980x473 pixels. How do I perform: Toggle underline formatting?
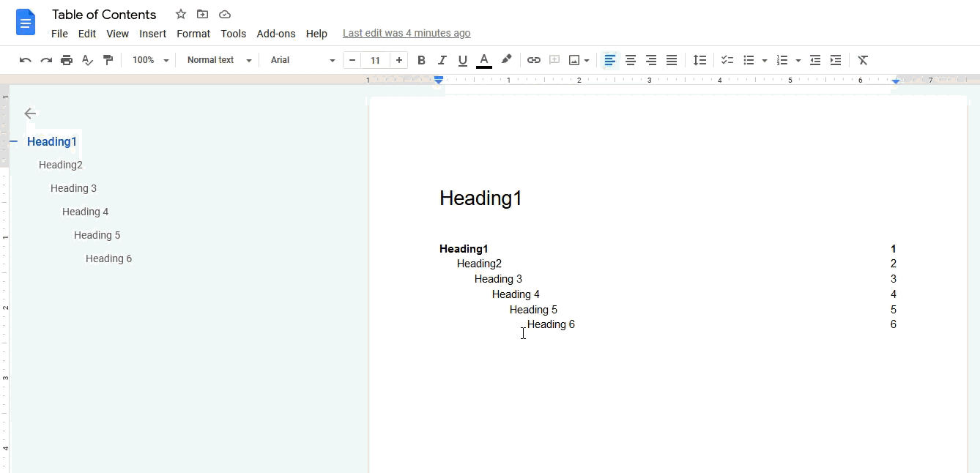pos(462,60)
